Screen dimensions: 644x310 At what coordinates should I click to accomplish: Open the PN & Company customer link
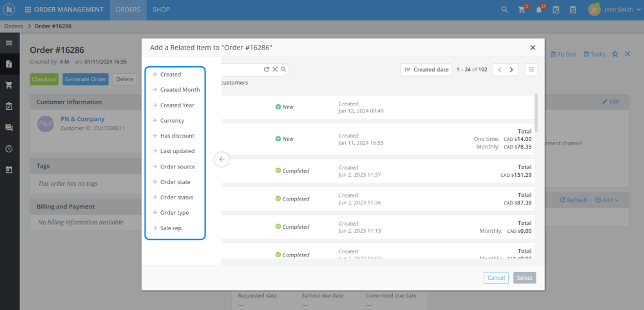click(x=82, y=120)
